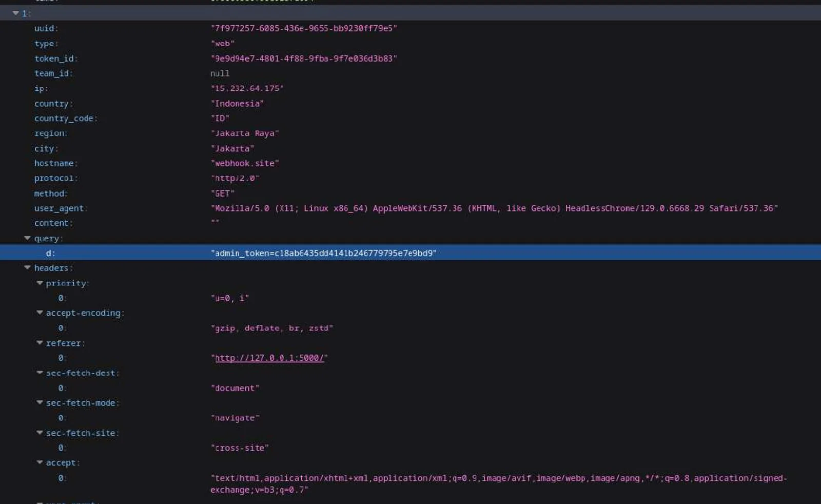This screenshot has height=504, width=821.
Task: Select the team_id null value
Action: coord(220,73)
